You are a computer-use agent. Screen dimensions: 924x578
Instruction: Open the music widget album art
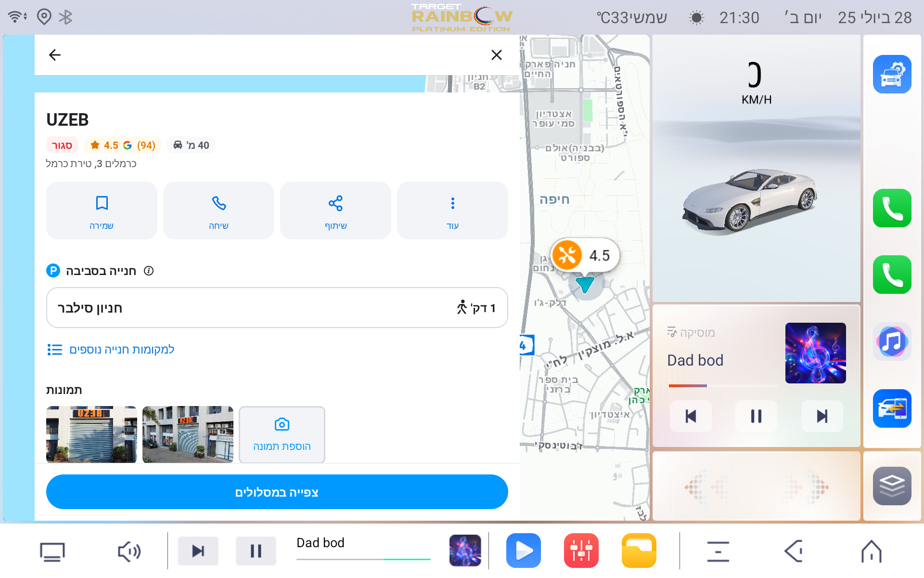pyautogui.click(x=815, y=353)
